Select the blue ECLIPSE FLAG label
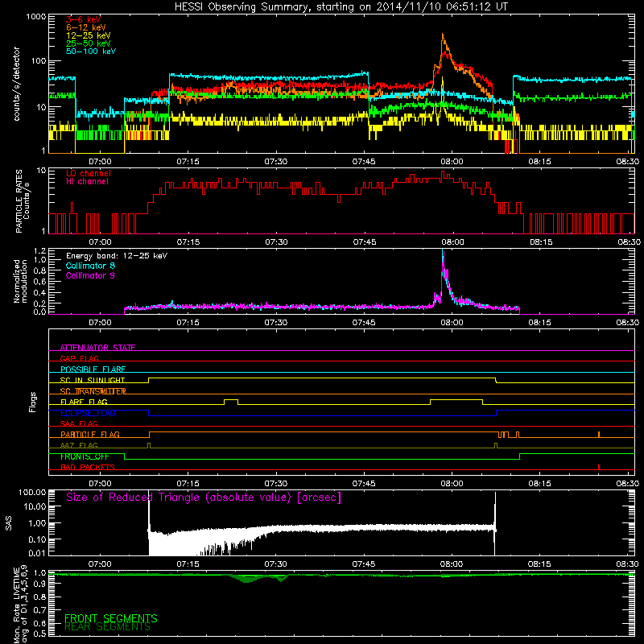The height and width of the screenshot is (644, 644). [88, 413]
